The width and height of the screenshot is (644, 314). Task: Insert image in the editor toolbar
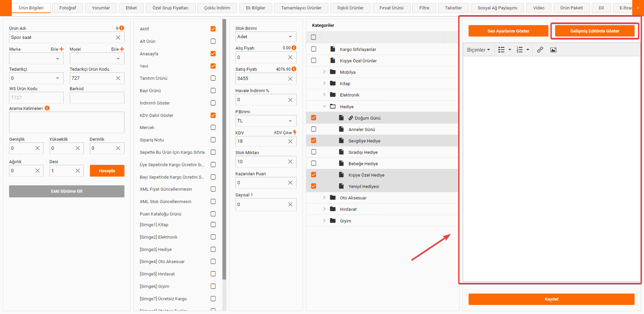[x=553, y=50]
